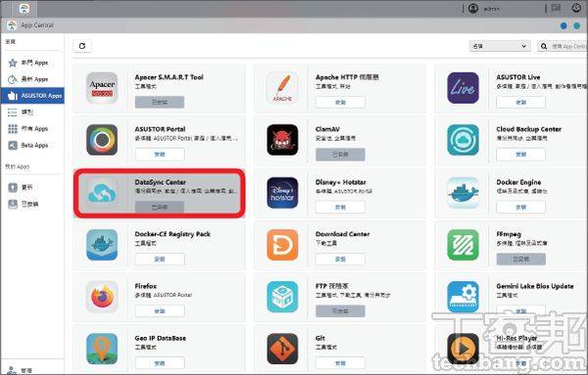588x375 pixels.
Task: Click the install button for Git
Action: (340, 363)
